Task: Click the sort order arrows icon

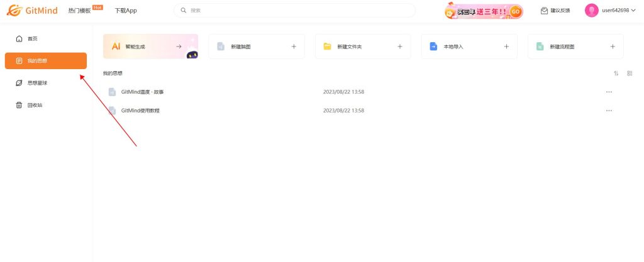Action: (616, 74)
